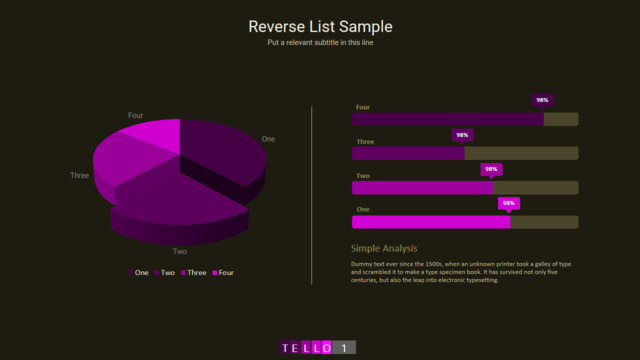Select the Two legend entry
640x360 pixels.
(164, 273)
